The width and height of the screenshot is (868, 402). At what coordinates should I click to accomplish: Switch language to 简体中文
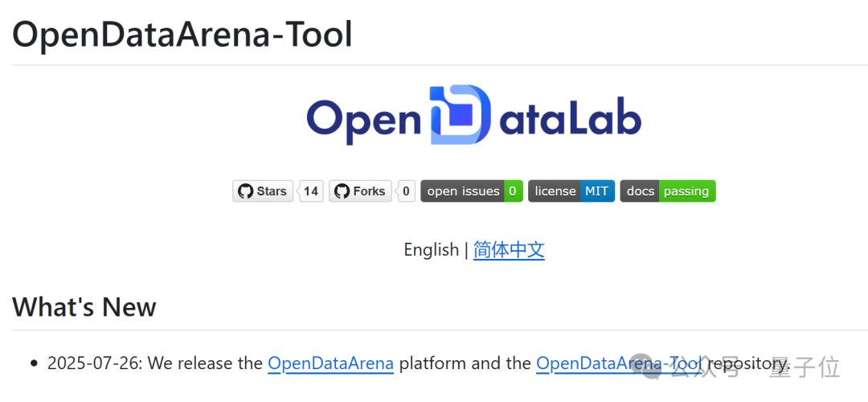coord(509,250)
